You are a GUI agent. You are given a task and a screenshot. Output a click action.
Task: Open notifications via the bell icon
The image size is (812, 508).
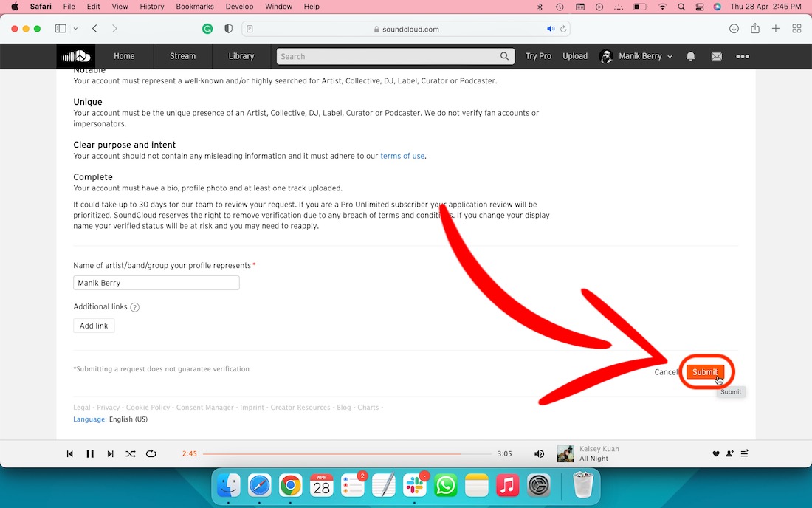690,56
